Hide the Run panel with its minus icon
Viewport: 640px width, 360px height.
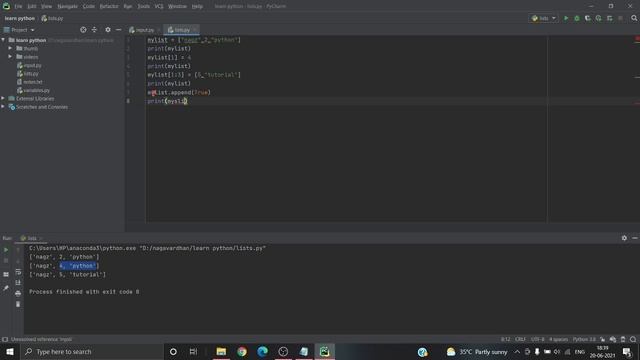(635, 238)
